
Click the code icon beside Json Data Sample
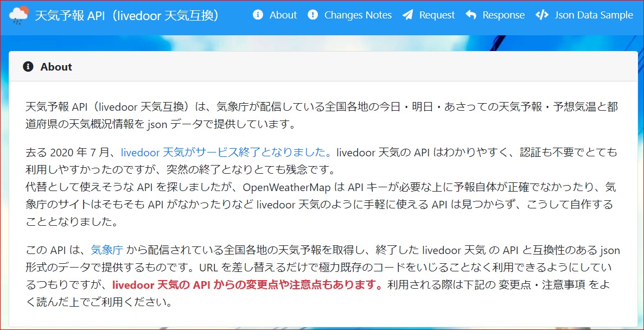(x=542, y=15)
